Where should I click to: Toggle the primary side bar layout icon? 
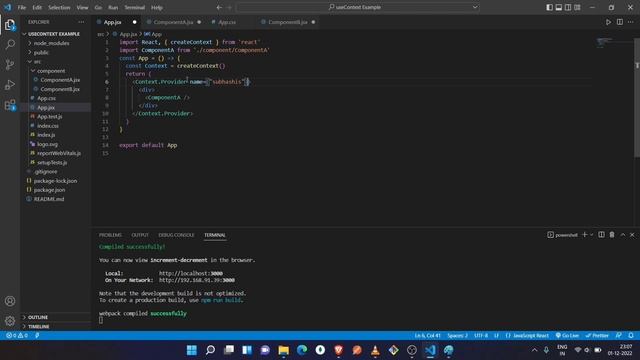[x=549, y=7]
